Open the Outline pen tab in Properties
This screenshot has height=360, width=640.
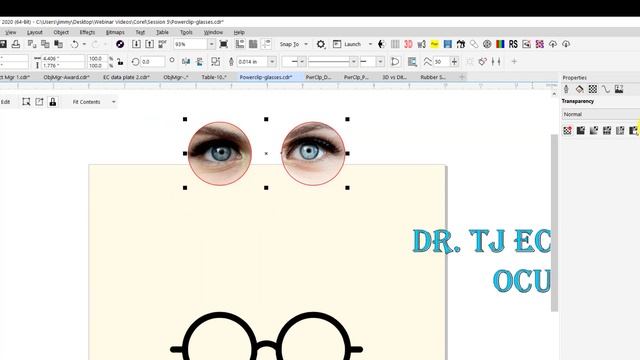pyautogui.click(x=566, y=89)
